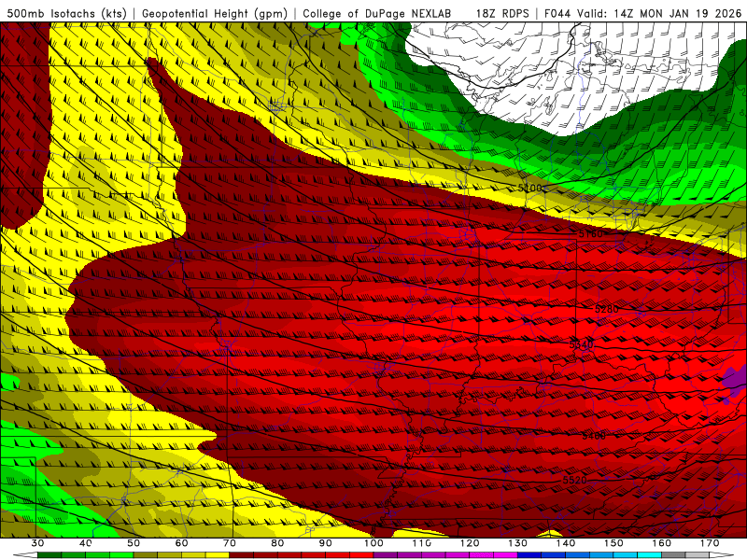747x560 pixels.
Task: Click the '70' value on the color scale
Action: coord(230,543)
